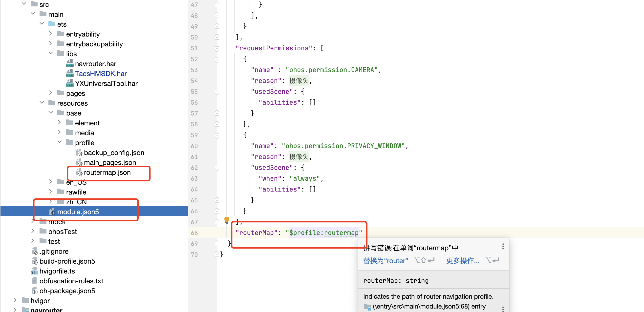The image size is (644, 312).
Task: Select backup_config.json in project tree
Action: coord(114,153)
